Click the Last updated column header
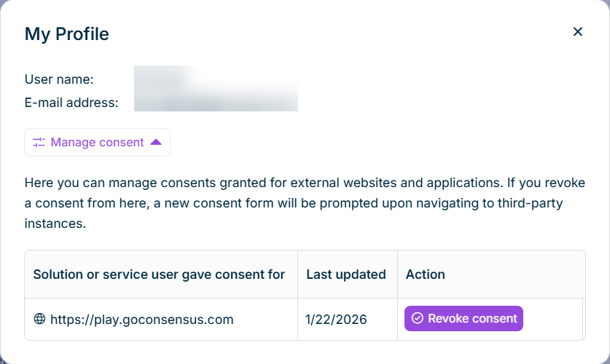Image resolution: width=610 pixels, height=364 pixels. click(x=345, y=274)
